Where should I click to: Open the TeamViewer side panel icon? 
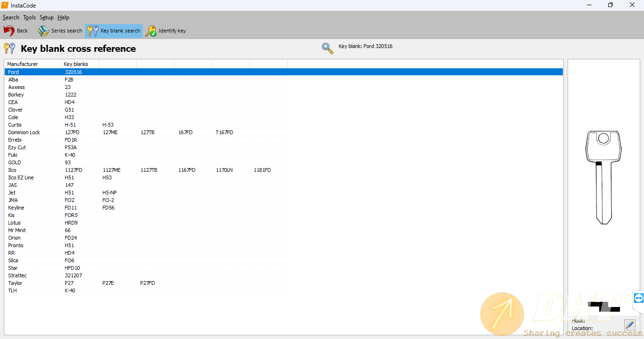pyautogui.click(x=638, y=298)
